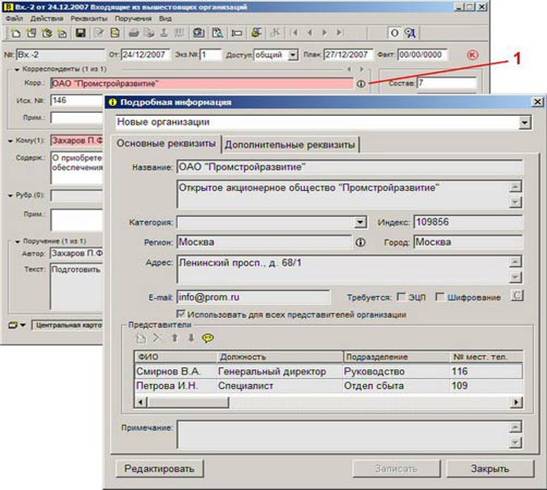Collapse the Корреспонденты section
547x490 pixels.
pyautogui.click(x=17, y=69)
